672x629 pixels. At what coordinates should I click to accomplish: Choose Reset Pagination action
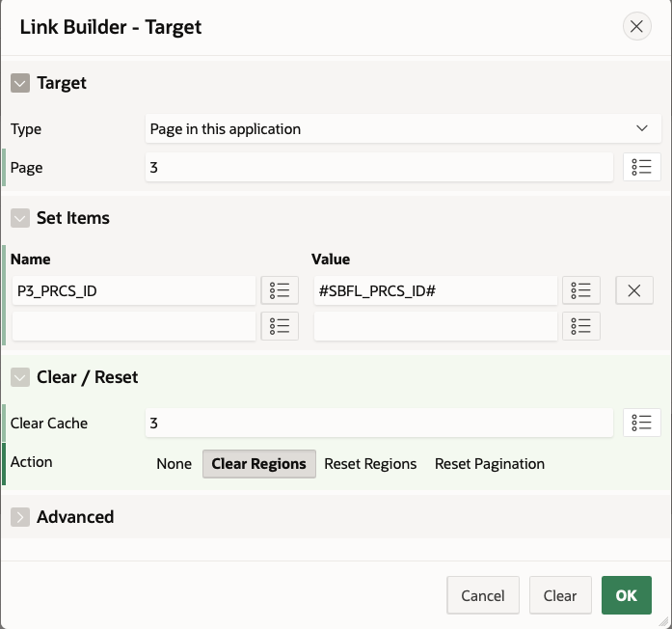(x=490, y=464)
